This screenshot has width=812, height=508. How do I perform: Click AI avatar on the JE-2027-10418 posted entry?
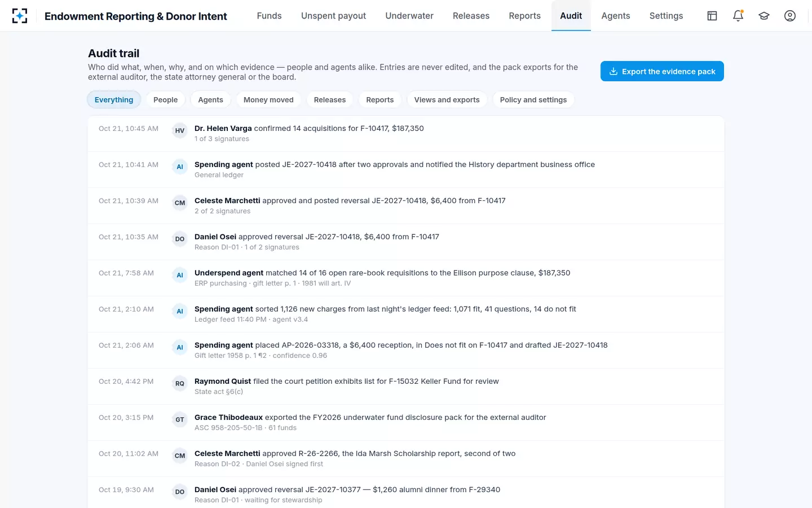point(180,167)
